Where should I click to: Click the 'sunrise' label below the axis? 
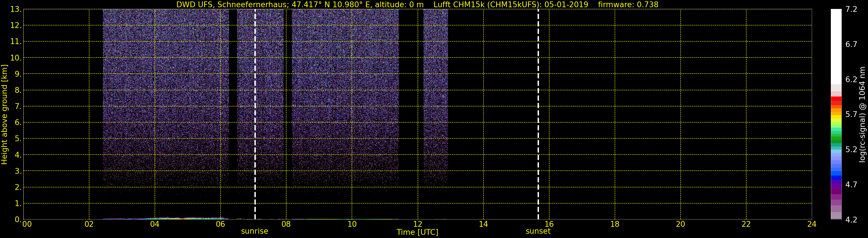tap(255, 231)
